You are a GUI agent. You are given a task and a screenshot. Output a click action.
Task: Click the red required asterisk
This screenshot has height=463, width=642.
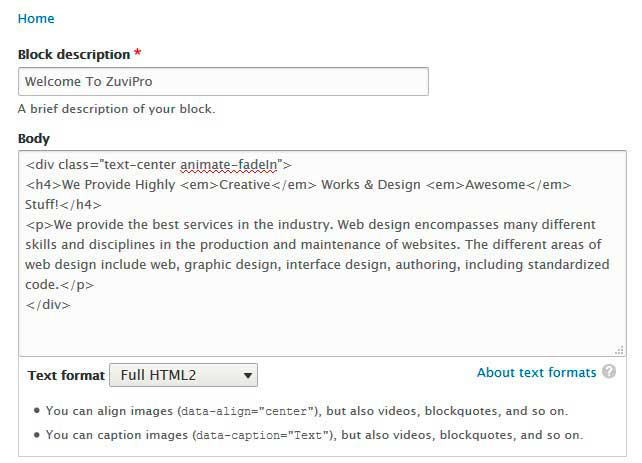137,54
